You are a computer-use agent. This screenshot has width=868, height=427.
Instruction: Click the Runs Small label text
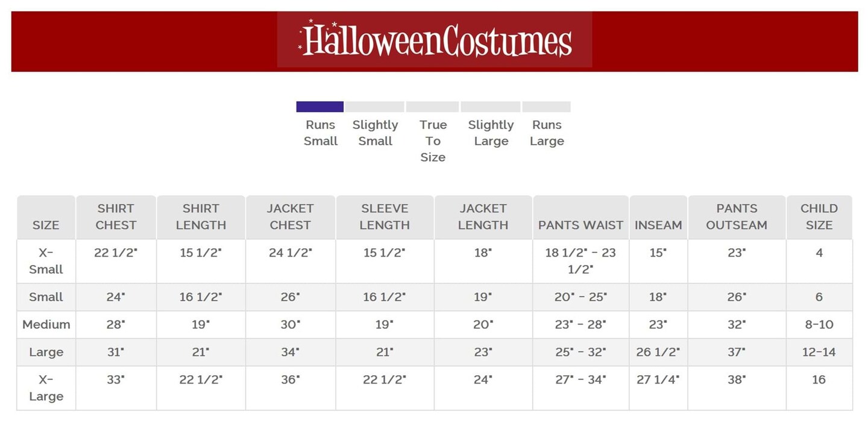[x=321, y=133]
